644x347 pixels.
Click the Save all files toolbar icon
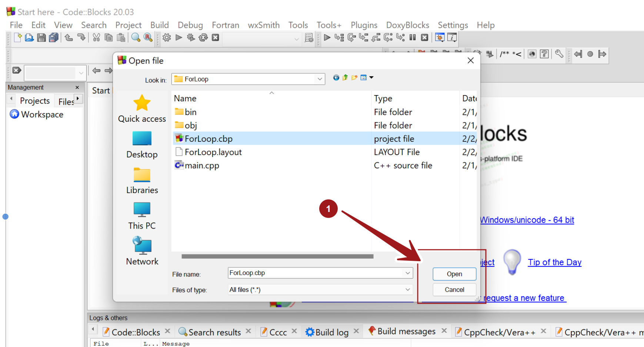[x=54, y=38]
